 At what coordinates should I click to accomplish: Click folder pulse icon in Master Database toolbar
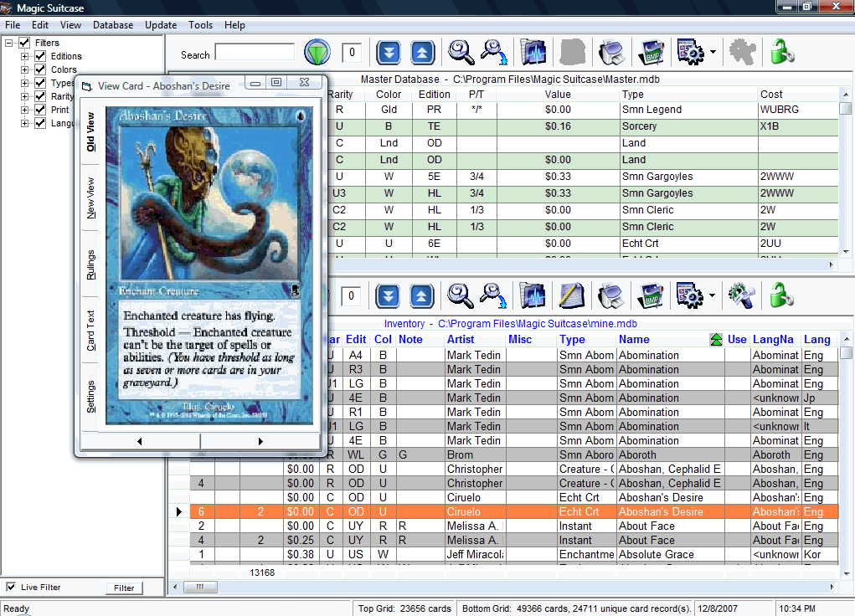533,53
